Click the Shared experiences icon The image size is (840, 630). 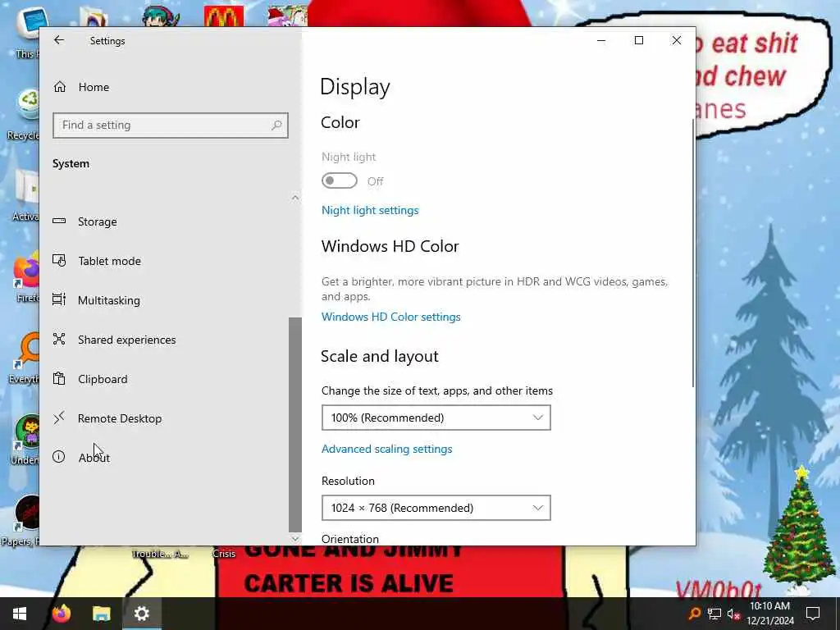59,339
